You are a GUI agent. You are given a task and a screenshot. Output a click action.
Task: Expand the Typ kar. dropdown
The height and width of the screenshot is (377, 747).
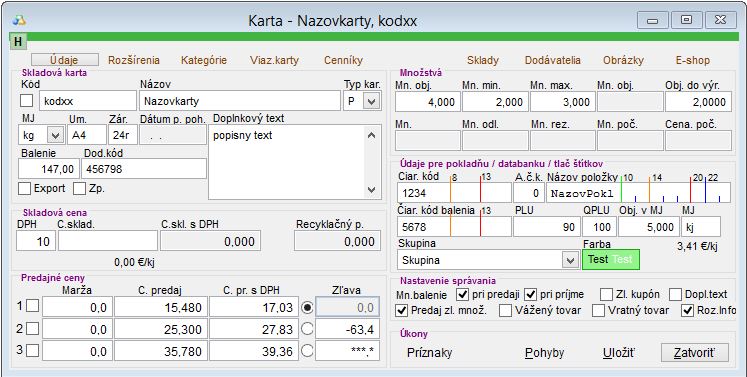tap(372, 101)
